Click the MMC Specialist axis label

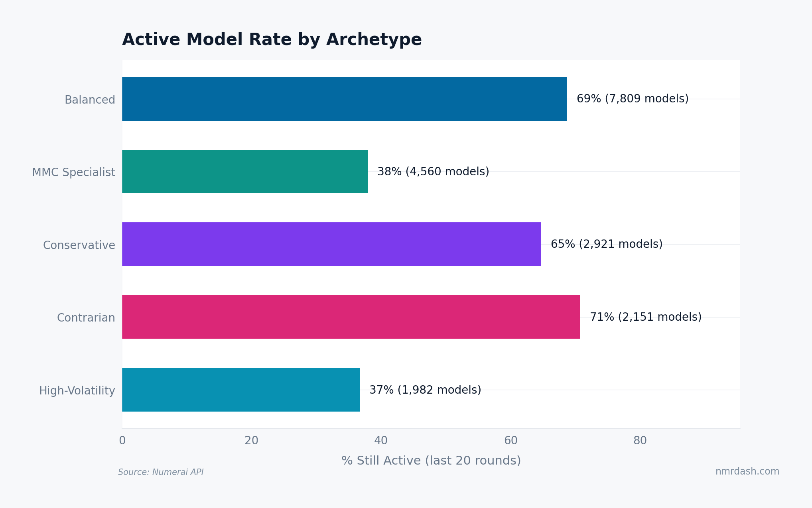(x=73, y=172)
